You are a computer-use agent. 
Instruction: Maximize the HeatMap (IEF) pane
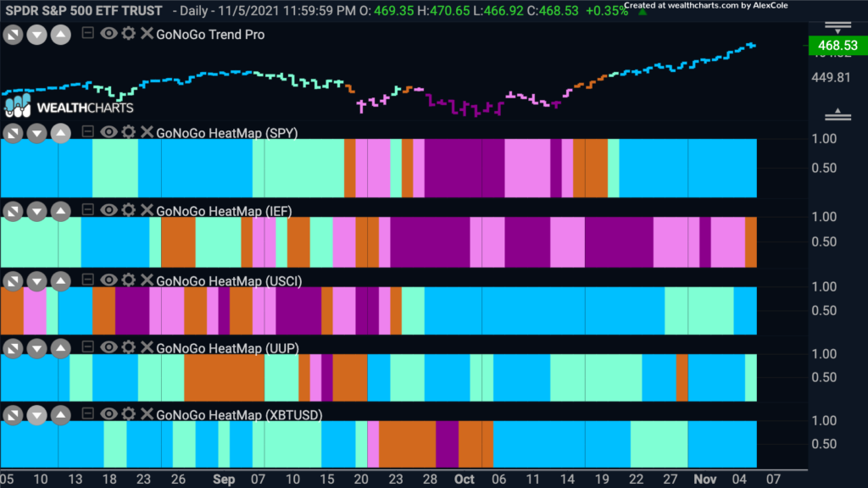[13, 211]
